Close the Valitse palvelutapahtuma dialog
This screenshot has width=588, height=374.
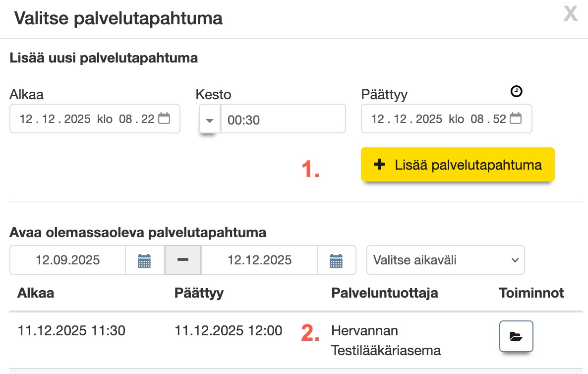570,14
